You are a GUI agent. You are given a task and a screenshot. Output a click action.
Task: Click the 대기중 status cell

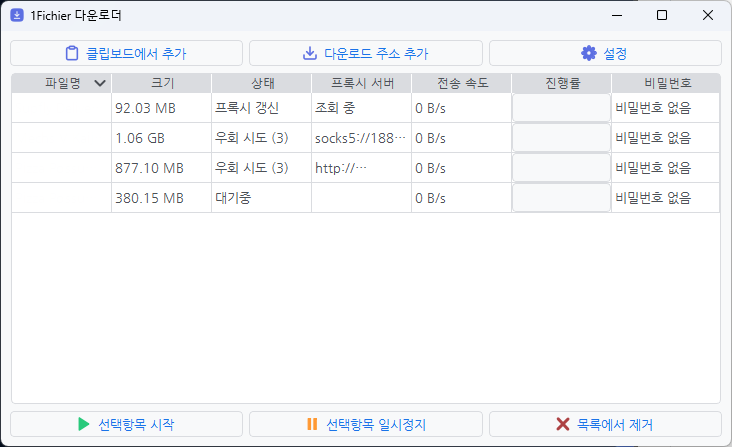[x=261, y=198]
